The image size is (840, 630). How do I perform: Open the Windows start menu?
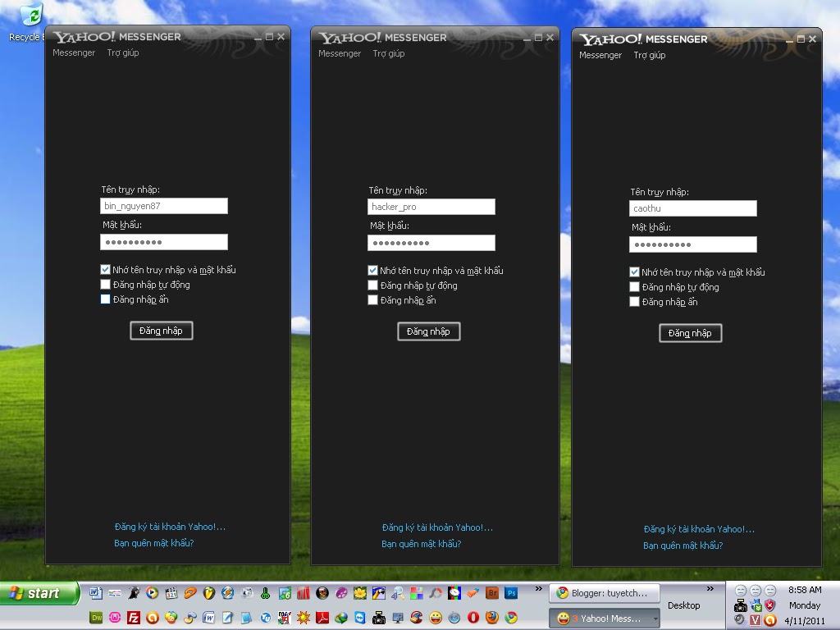39,593
